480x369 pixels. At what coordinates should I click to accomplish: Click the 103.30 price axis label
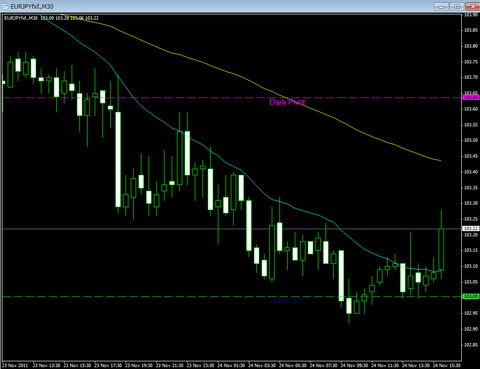pyautogui.click(x=471, y=203)
